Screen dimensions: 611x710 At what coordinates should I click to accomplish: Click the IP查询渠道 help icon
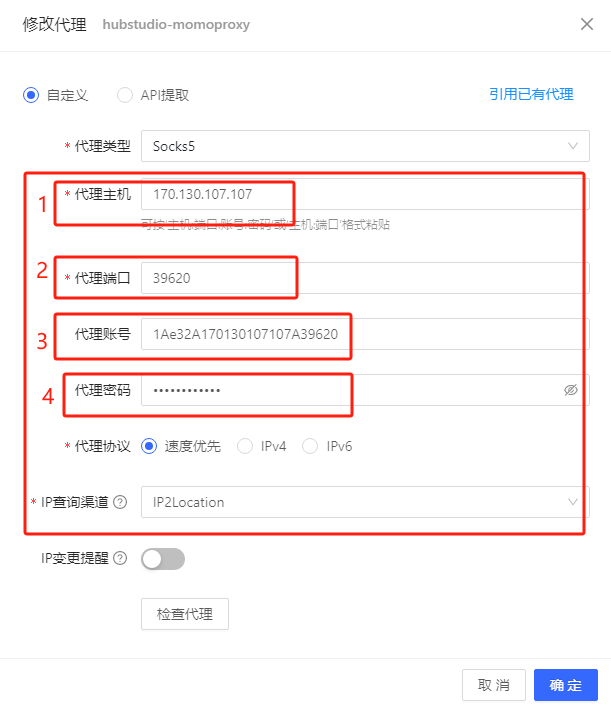pos(120,502)
